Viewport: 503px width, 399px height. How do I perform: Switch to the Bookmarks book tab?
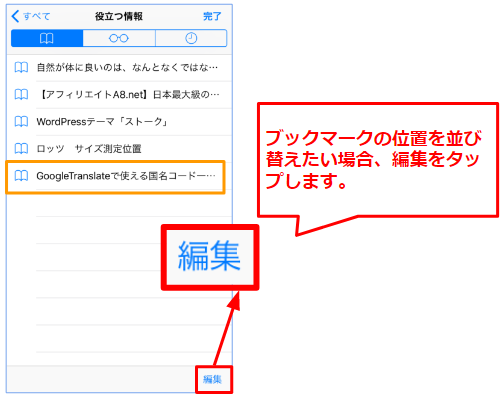tap(47, 38)
